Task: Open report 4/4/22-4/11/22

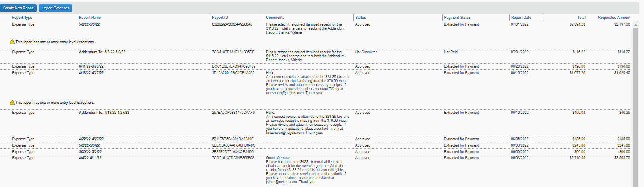Action: tap(90, 158)
